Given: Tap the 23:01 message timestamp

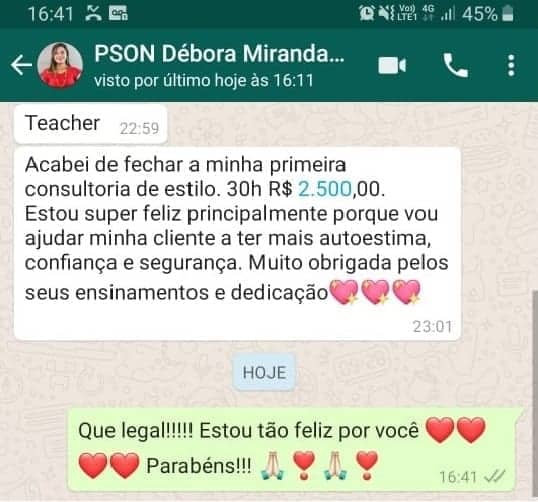Looking at the screenshot, I should click(x=432, y=326).
